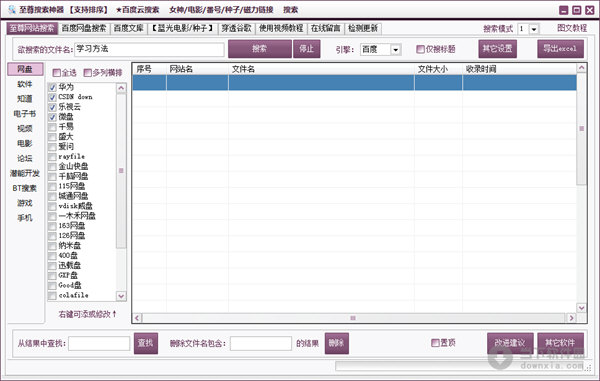Select the BT搜索 category
The height and width of the screenshot is (381, 600).
pos(25,189)
